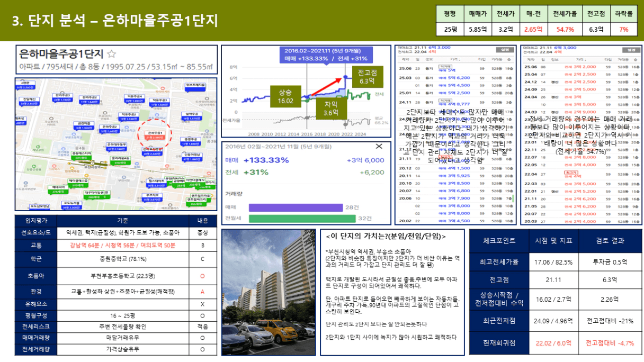Select the 은하주공2 marker on the map
Viewport: 644px width, 362px height.
point(110,129)
